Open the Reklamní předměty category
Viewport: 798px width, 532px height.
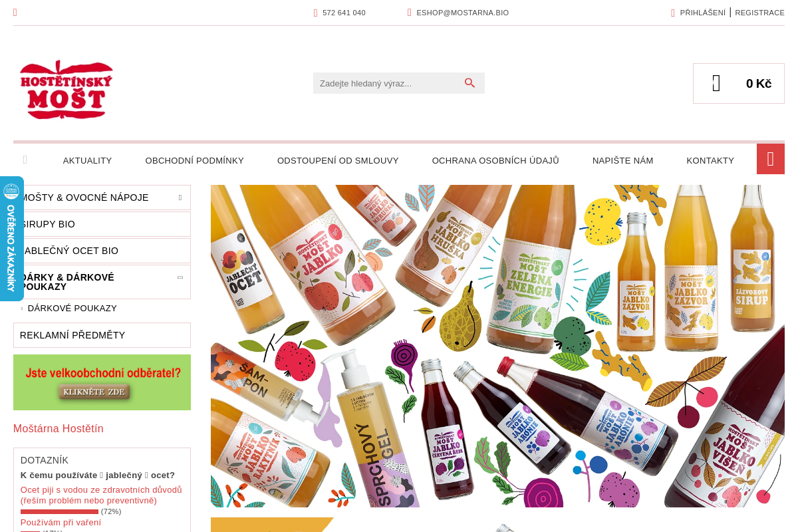pyautogui.click(x=102, y=335)
